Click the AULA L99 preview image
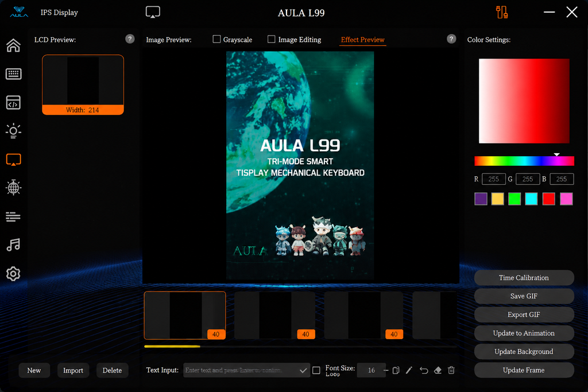This screenshot has height=392, width=588. click(300, 166)
